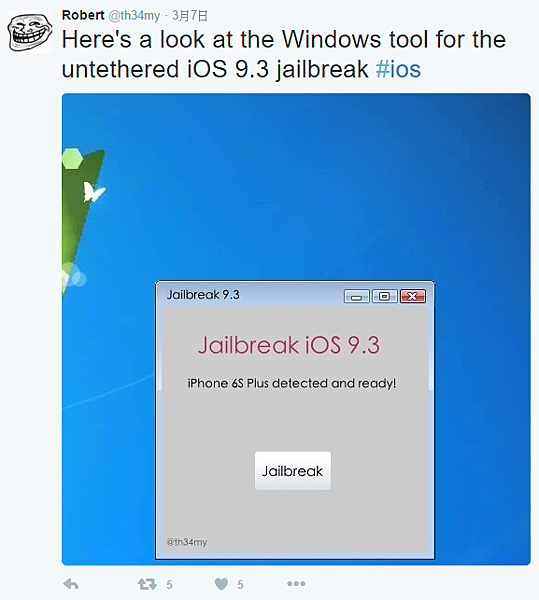Click the Jailbreak button in the tool

pos(293,471)
